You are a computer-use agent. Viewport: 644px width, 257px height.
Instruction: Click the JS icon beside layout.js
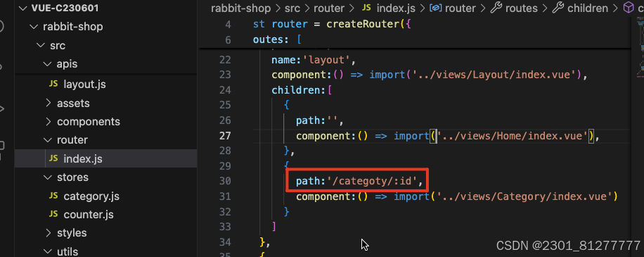53,84
